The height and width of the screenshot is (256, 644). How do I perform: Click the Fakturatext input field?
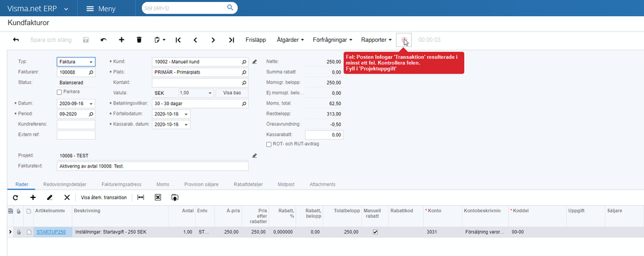[x=152, y=166]
